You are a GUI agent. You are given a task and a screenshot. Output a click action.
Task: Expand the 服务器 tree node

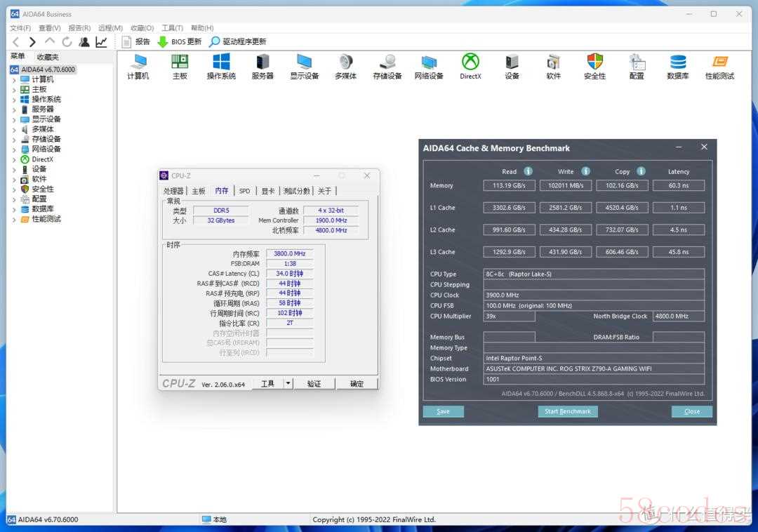click(x=14, y=109)
